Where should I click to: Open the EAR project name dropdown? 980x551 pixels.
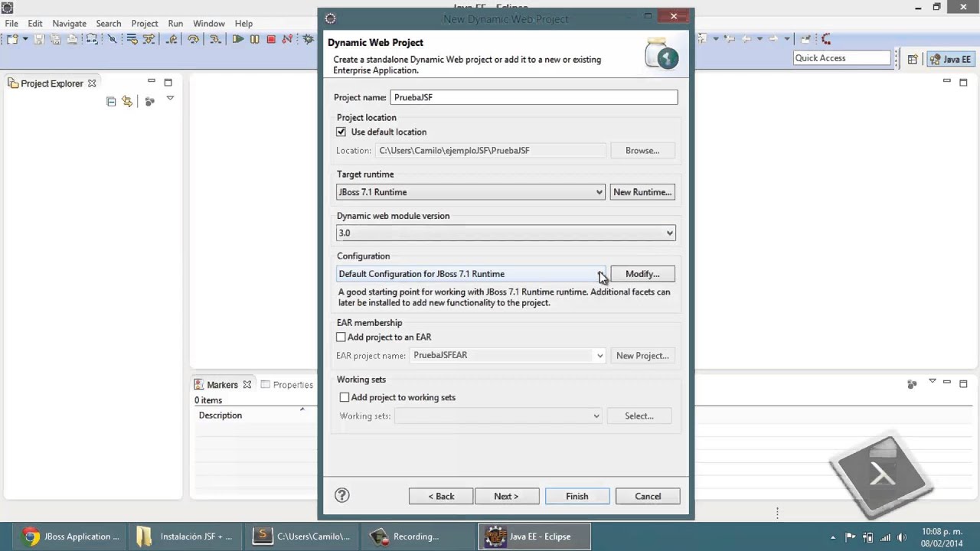[599, 356]
